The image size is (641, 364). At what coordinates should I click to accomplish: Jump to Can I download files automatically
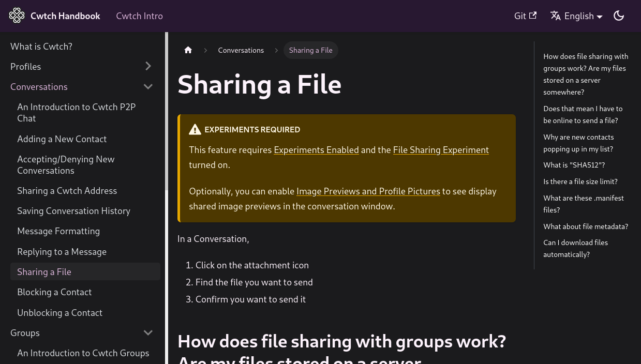576,249
